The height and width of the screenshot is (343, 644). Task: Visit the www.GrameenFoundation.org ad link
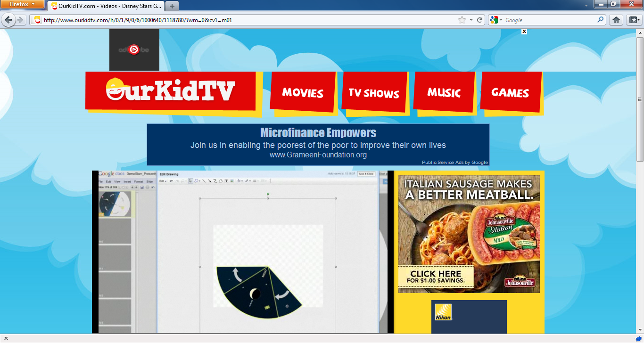tap(318, 155)
